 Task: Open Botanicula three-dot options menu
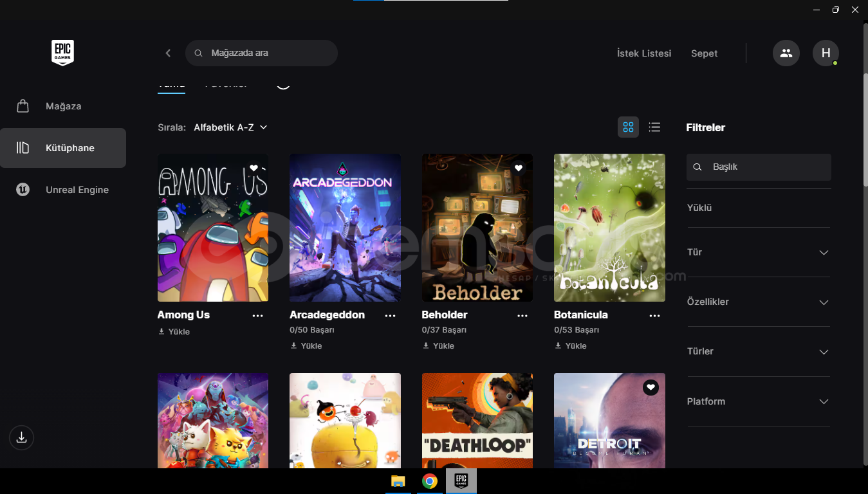click(654, 315)
